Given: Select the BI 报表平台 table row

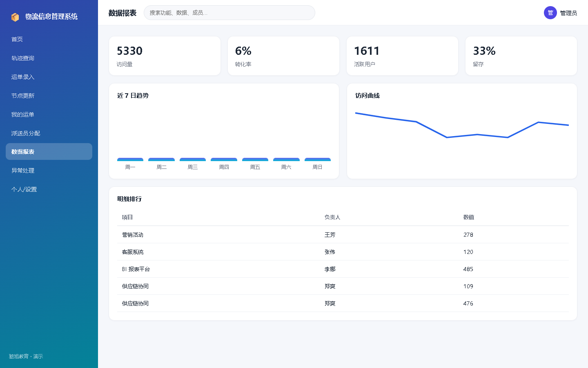Looking at the screenshot, I should click(343, 269).
